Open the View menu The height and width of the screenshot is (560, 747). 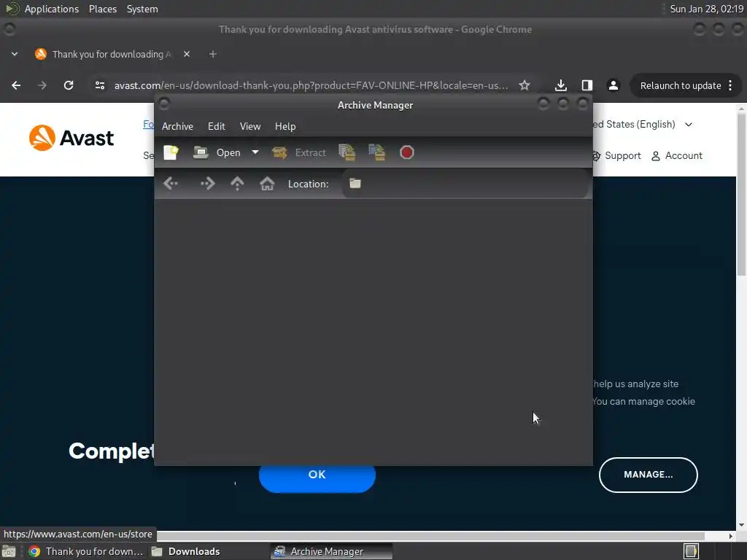pos(250,126)
